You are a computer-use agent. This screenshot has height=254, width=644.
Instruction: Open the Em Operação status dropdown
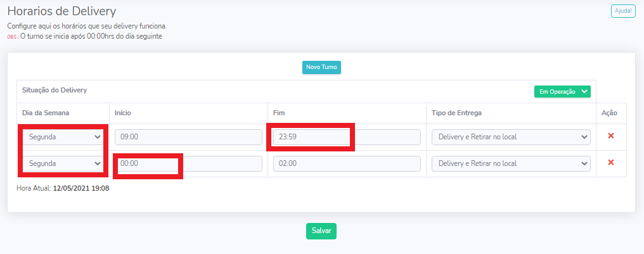pyautogui.click(x=562, y=92)
